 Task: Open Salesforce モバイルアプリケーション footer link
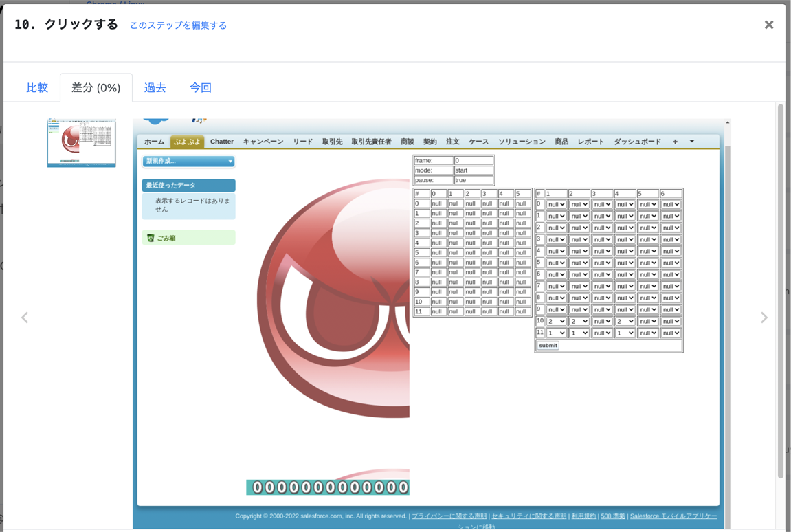coord(673,516)
